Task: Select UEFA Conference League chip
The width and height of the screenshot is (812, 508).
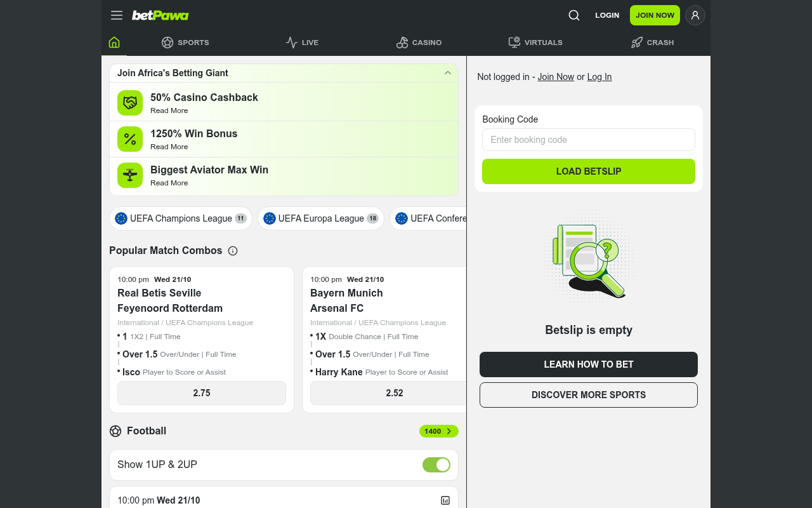Action: (428, 218)
